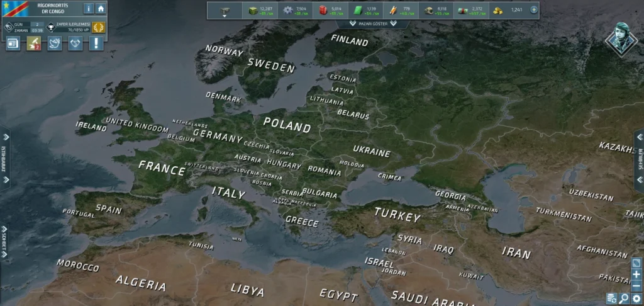Image resolution: width=644 pixels, height=306 pixels.
Task: Open the handshake coalition icon
Action: pyautogui.click(x=75, y=43)
